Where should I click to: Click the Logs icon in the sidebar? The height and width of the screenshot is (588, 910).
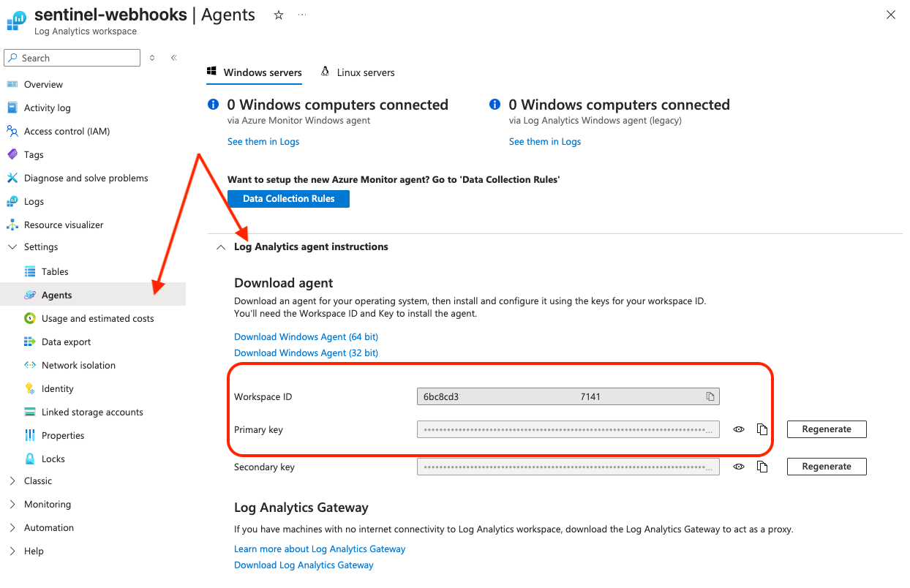click(x=12, y=202)
